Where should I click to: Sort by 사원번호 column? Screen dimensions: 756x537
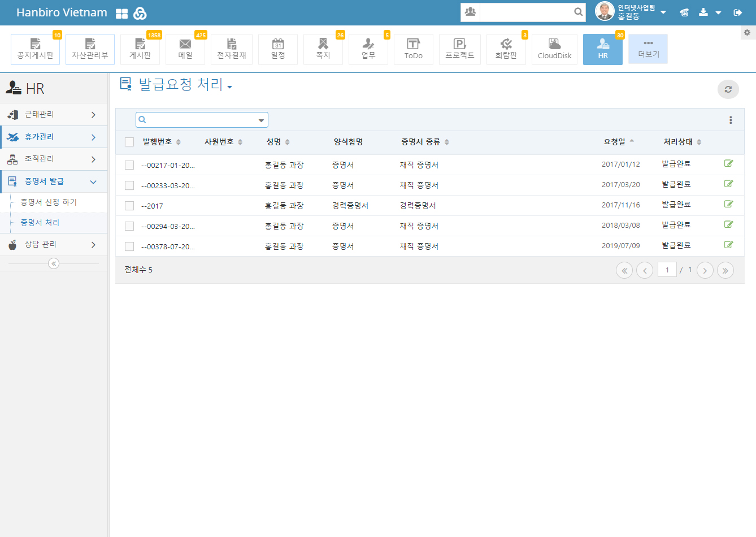click(x=224, y=142)
